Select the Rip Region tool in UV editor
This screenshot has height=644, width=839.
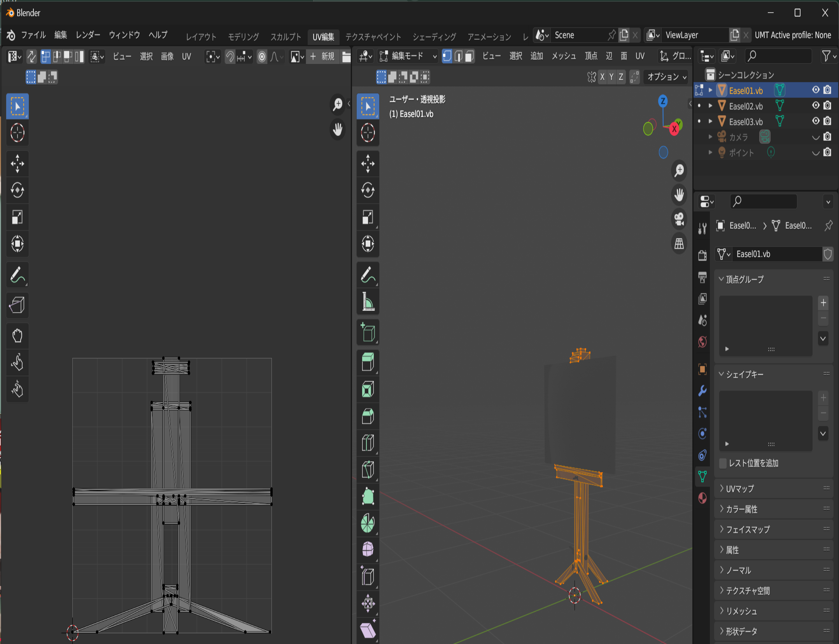18,304
